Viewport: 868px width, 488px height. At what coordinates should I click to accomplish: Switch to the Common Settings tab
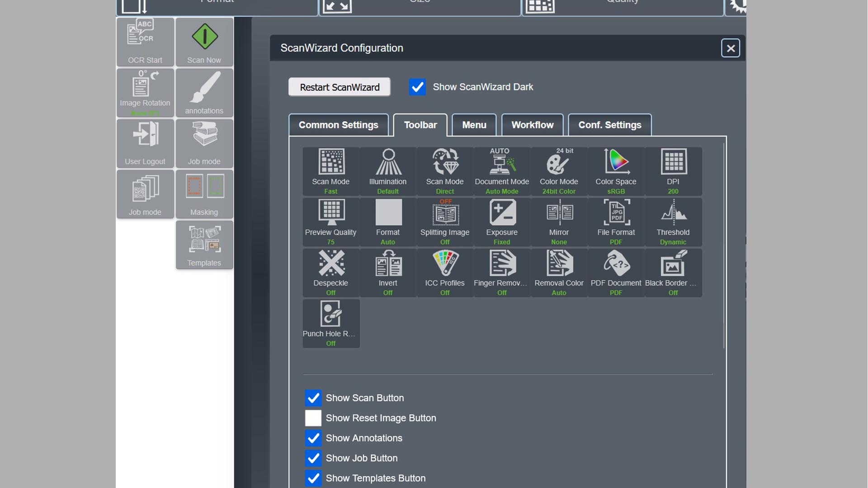[338, 125]
